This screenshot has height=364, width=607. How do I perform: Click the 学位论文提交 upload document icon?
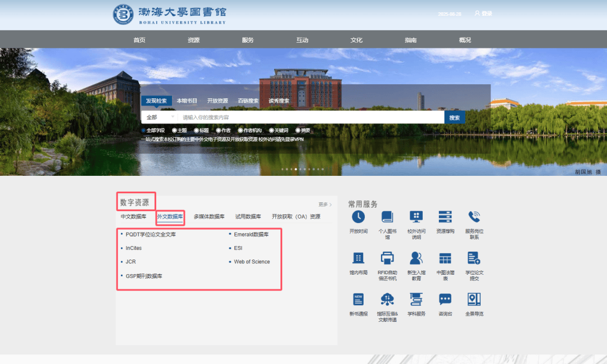click(x=474, y=258)
